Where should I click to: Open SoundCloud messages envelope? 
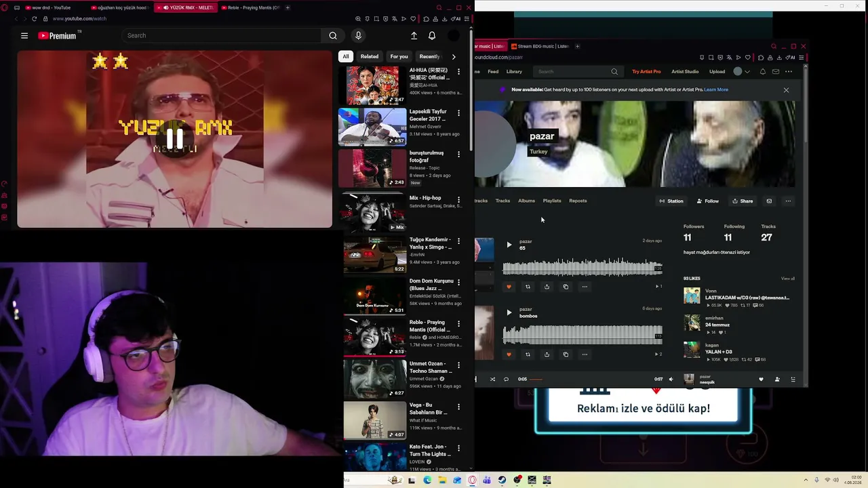(x=776, y=72)
